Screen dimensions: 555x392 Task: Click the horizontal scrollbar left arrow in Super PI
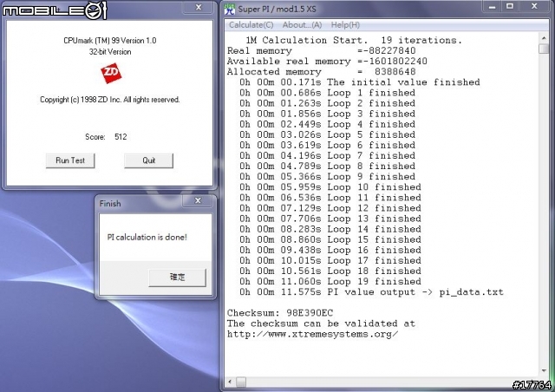(230, 382)
